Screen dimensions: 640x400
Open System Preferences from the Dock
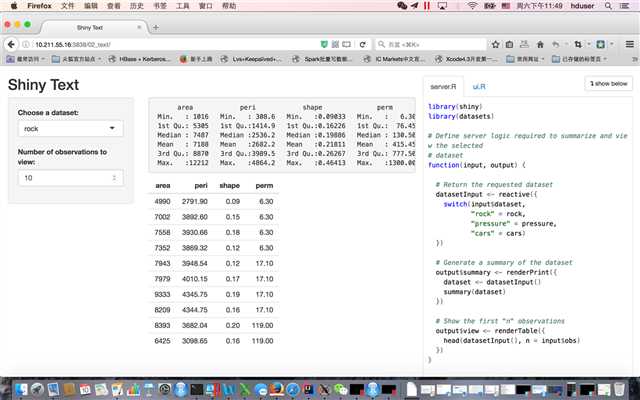pos(165,389)
